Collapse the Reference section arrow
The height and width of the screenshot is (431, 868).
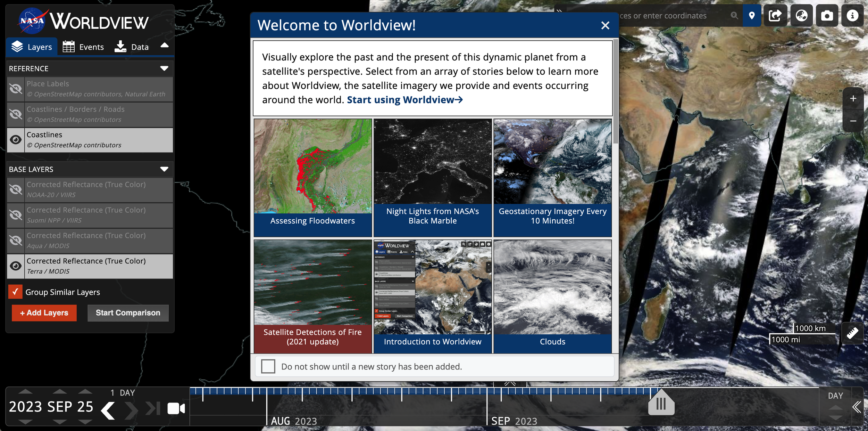[x=164, y=68]
